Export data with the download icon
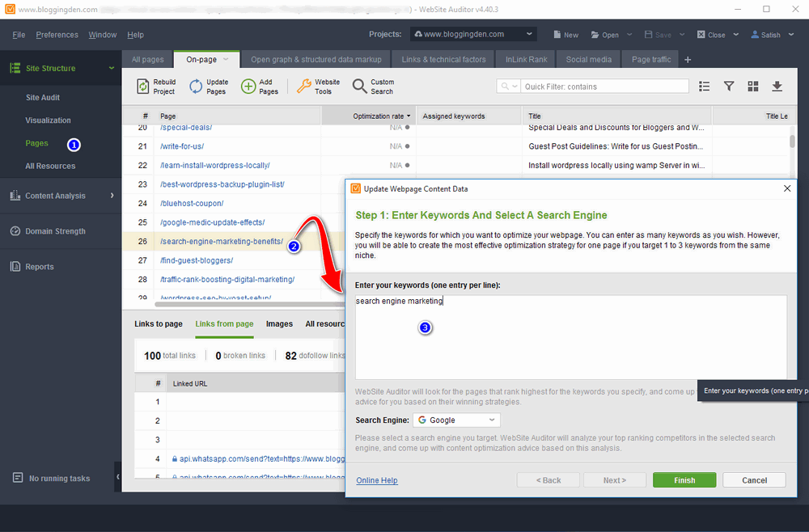This screenshot has width=809, height=532. (777, 87)
